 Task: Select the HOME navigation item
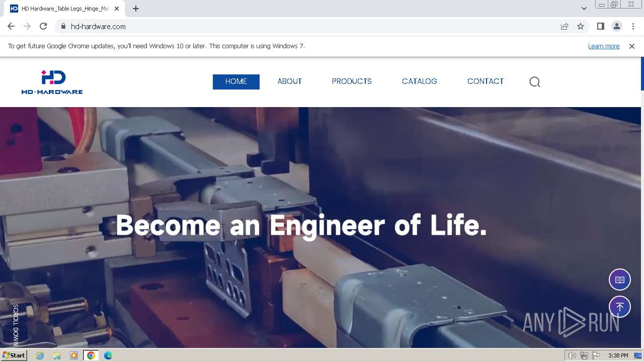pos(236,81)
